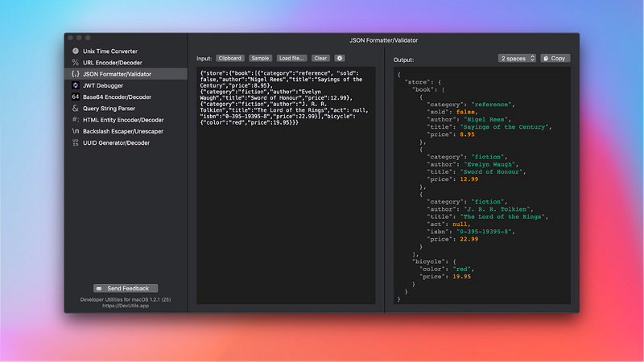Click the Query String Parser ampersand icon
Viewport: 644px width, 362px height.
(76, 109)
